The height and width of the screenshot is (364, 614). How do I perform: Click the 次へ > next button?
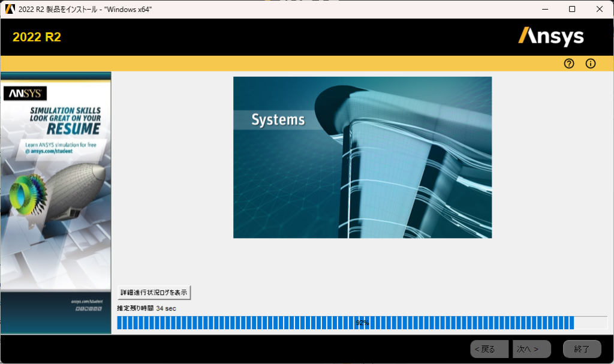coord(532,349)
